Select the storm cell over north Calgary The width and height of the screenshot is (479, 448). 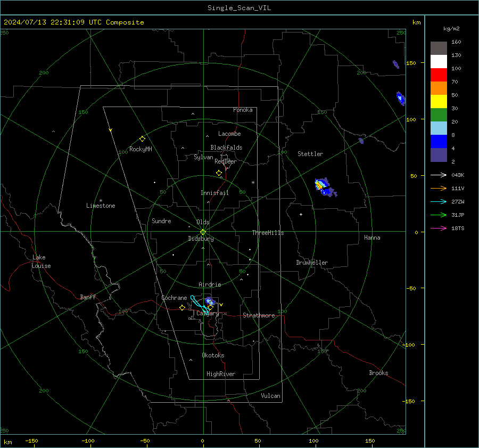(x=210, y=301)
